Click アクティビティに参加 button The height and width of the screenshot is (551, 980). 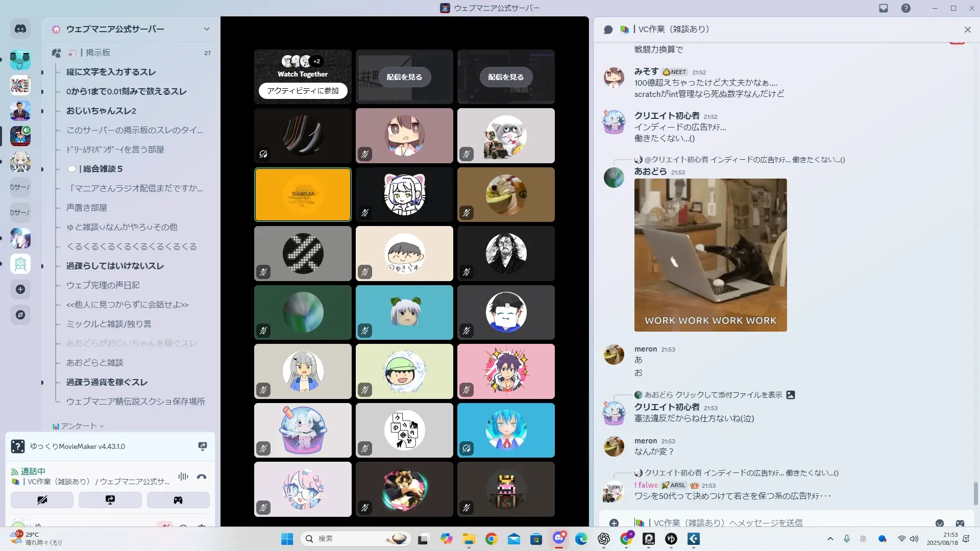(303, 90)
